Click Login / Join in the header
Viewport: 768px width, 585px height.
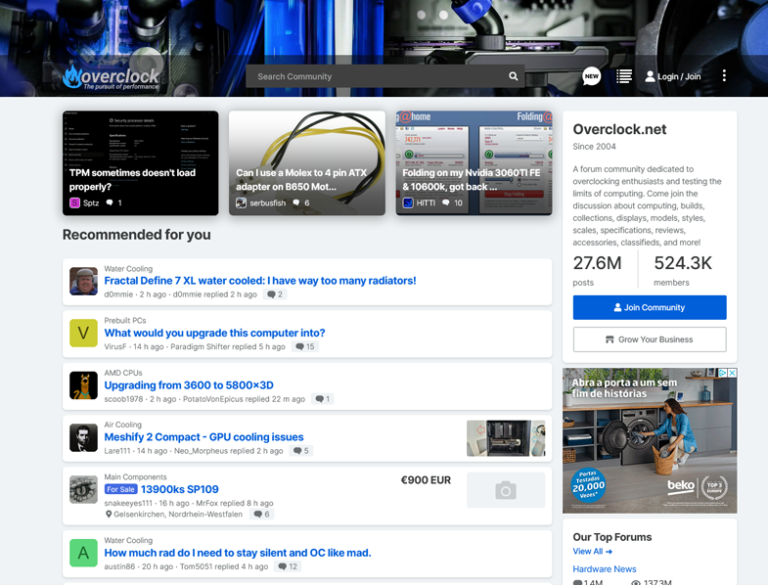tap(673, 76)
